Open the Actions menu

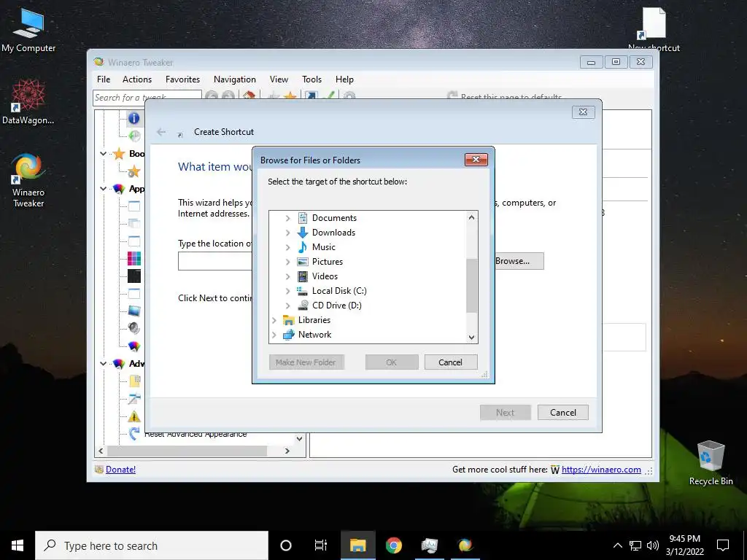point(137,79)
